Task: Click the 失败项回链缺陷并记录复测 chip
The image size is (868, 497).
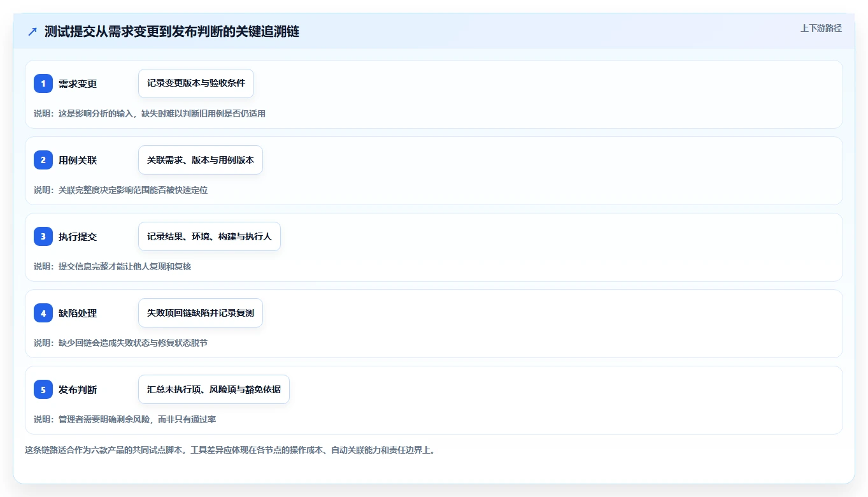Action: click(x=201, y=313)
